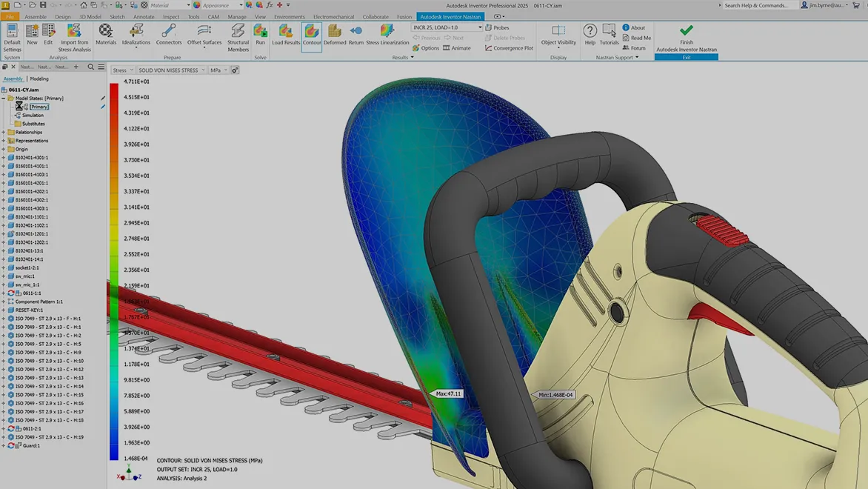Click Load Results
The width and height of the screenshot is (868, 489).
click(x=286, y=34)
